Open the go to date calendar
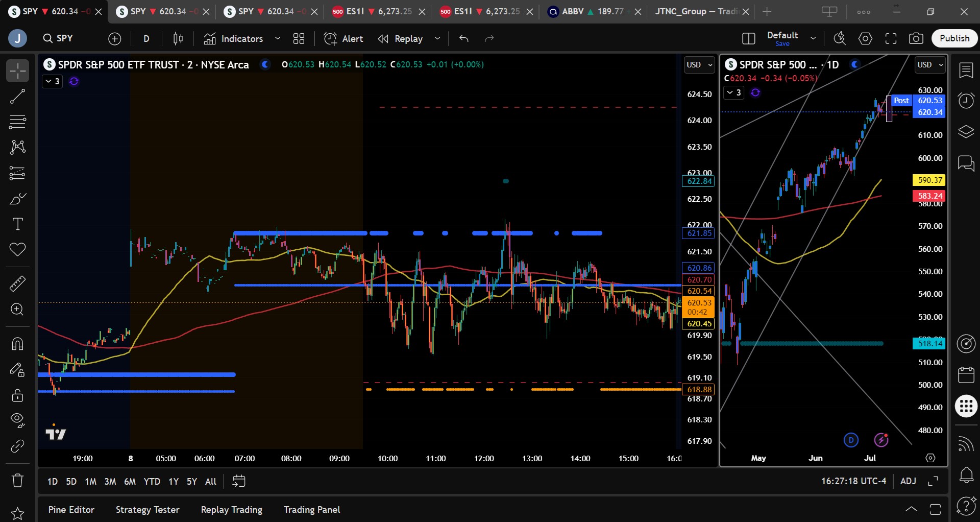 (239, 481)
